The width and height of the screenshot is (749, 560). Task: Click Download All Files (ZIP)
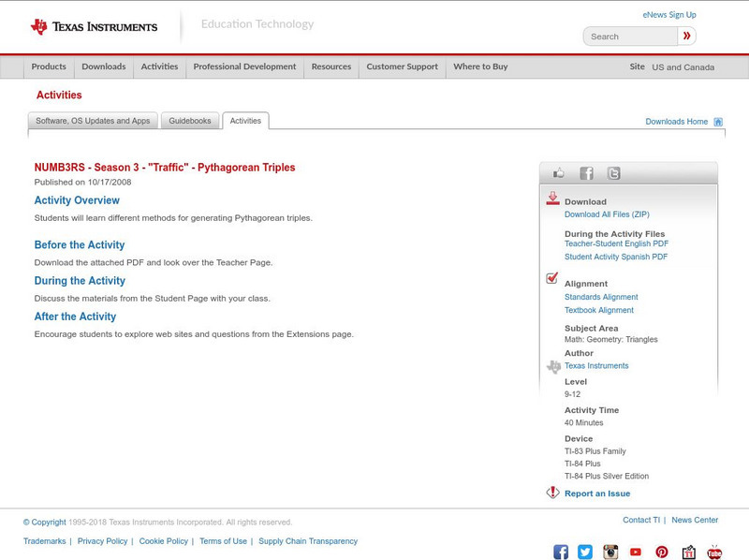(x=607, y=214)
